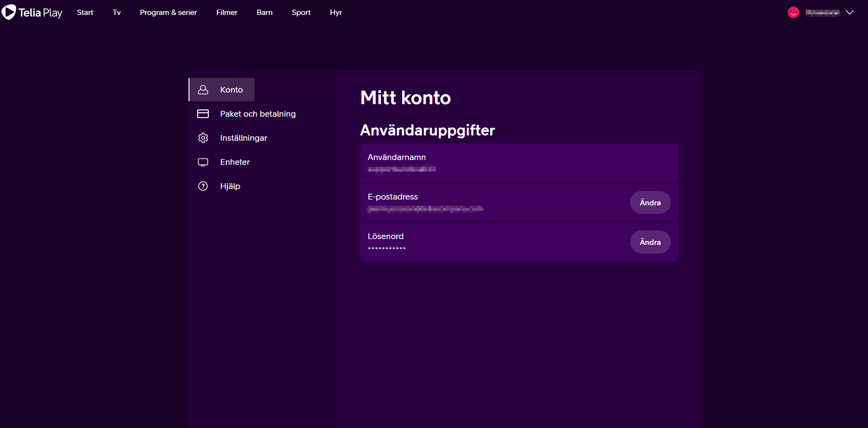The width and height of the screenshot is (868, 428).
Task: Expand the profile dropdown chevron
Action: coord(850,13)
